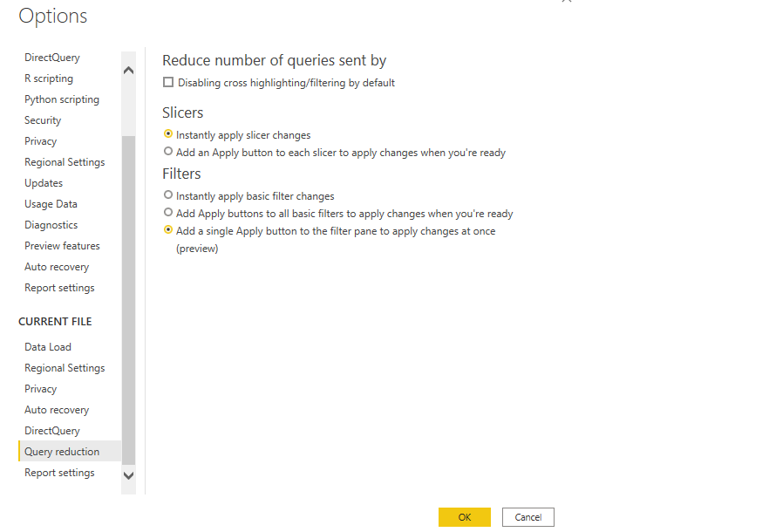Select single Apply button for filter pane

(x=168, y=230)
